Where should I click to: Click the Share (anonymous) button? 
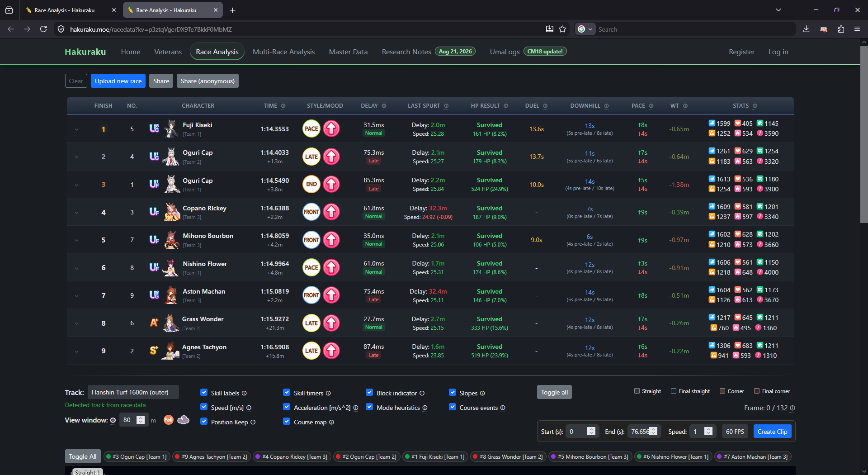(x=208, y=81)
